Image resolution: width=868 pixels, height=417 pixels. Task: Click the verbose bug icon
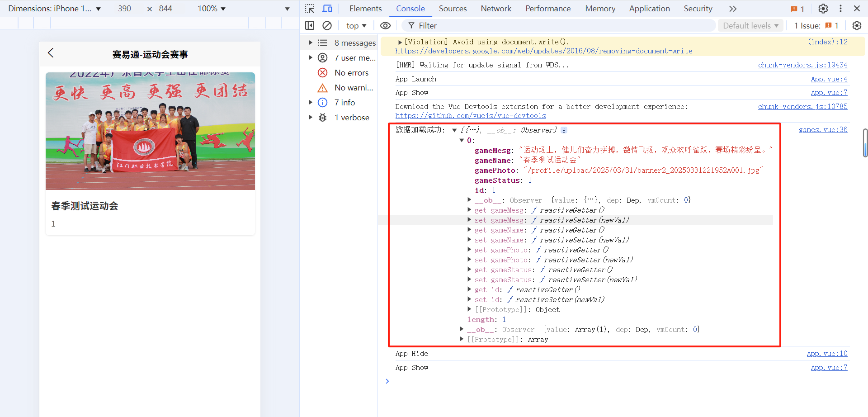[322, 118]
